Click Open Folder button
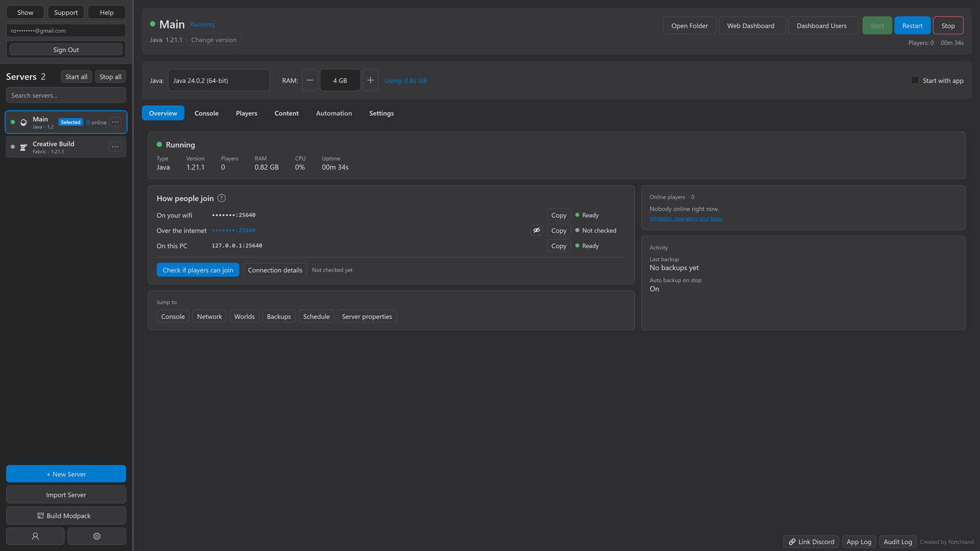Screen dimensions: 980x551 [690, 26]
